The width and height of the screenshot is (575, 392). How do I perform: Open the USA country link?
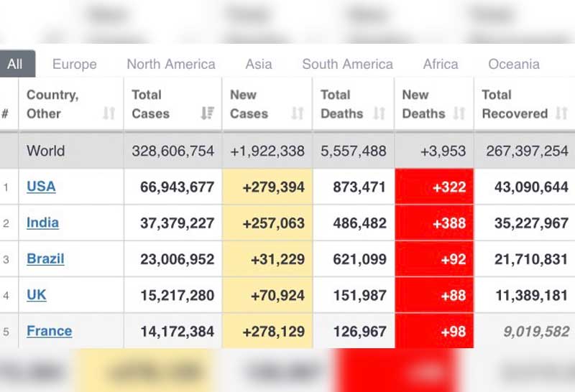click(x=41, y=187)
